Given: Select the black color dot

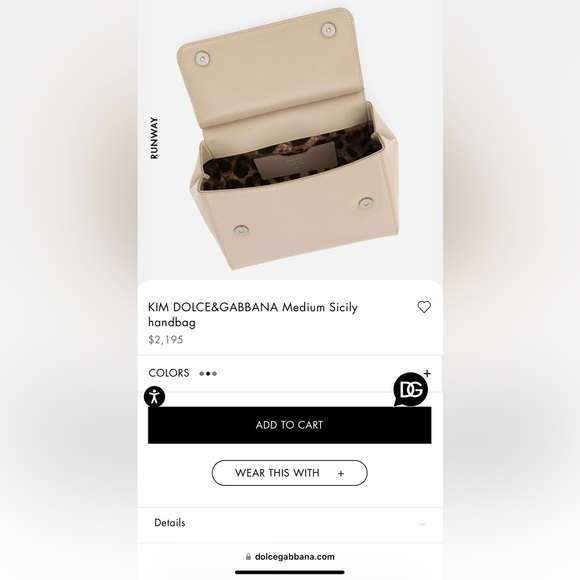Looking at the screenshot, I should pyautogui.click(x=208, y=374).
